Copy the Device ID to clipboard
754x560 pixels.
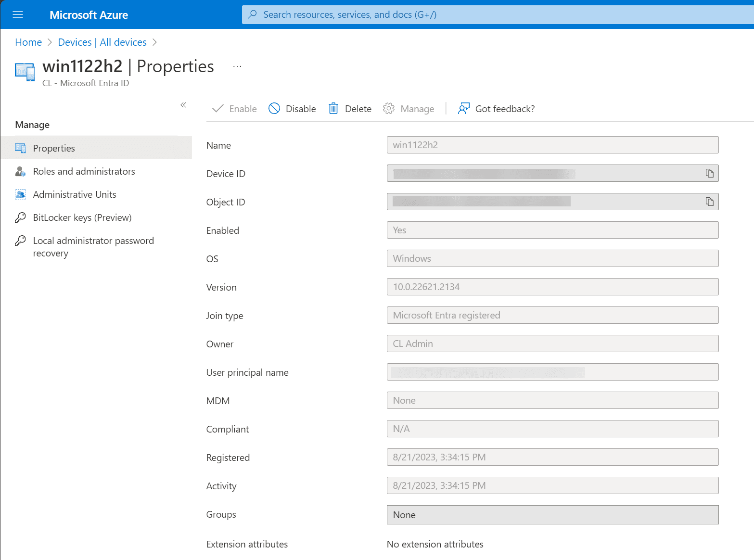tap(710, 173)
